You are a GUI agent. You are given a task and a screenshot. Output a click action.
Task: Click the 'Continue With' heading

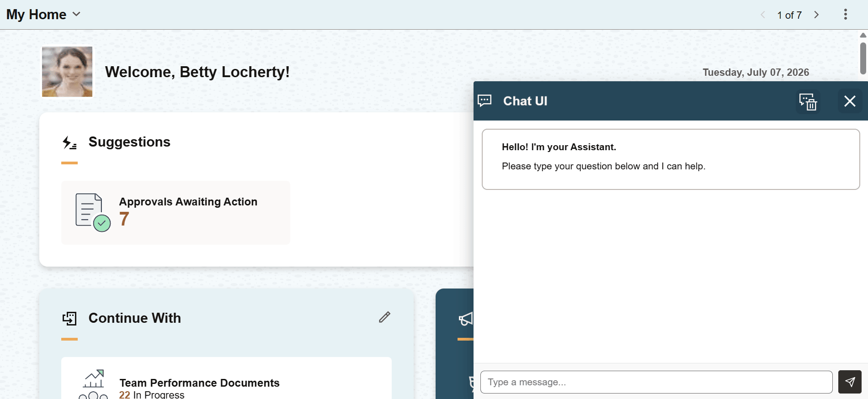(x=135, y=318)
